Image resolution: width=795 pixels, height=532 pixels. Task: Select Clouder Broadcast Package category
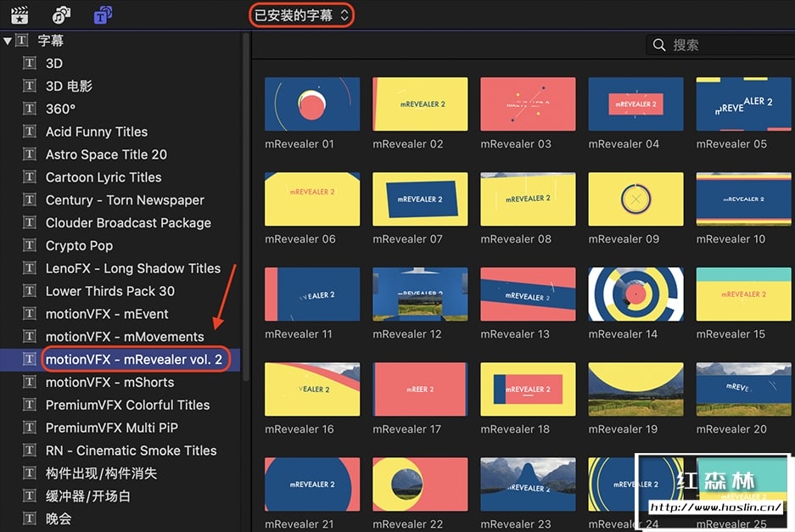[x=128, y=223]
